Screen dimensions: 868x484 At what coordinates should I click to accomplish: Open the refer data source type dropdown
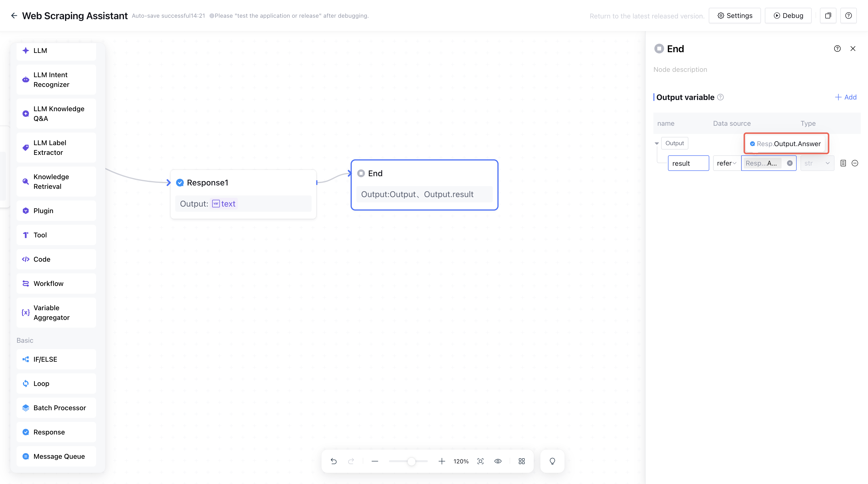coord(726,163)
